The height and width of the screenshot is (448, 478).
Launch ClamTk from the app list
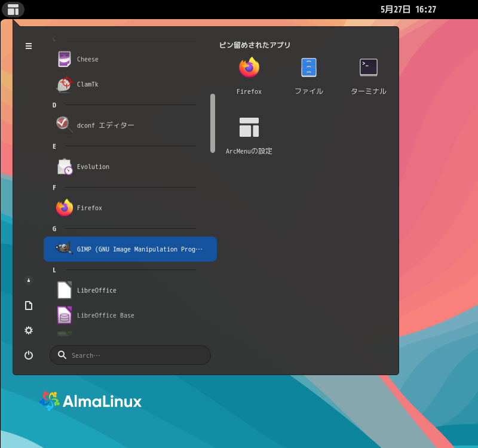[x=130, y=84]
